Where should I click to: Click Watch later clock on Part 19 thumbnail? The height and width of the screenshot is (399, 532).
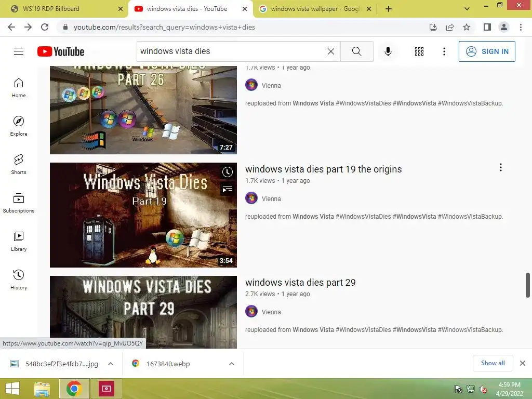tap(228, 172)
